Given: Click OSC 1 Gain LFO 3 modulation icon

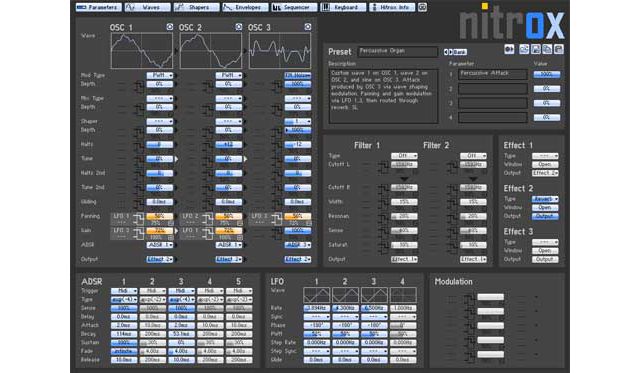Looking at the screenshot, I should click(x=138, y=233).
